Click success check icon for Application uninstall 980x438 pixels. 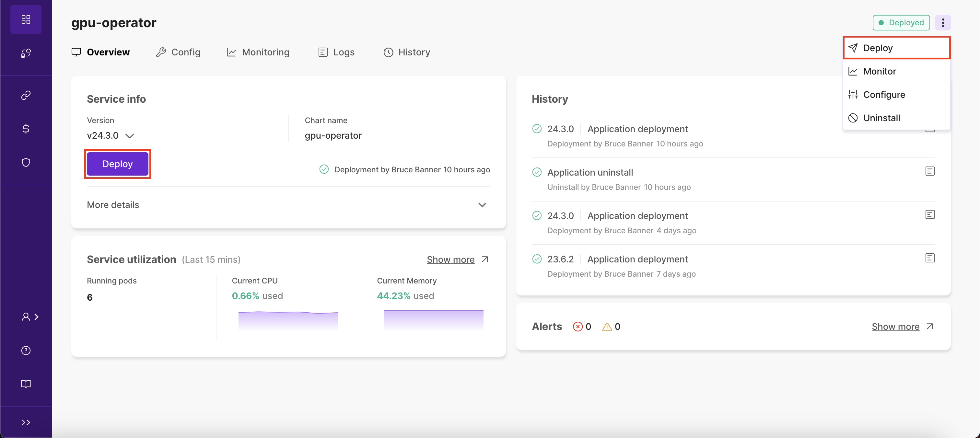coord(537,173)
